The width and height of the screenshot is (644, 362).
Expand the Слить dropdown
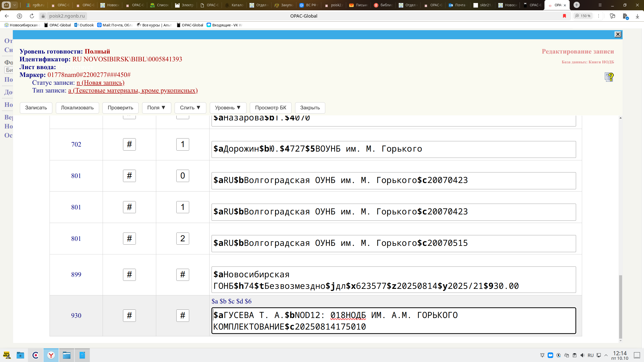[190, 108]
